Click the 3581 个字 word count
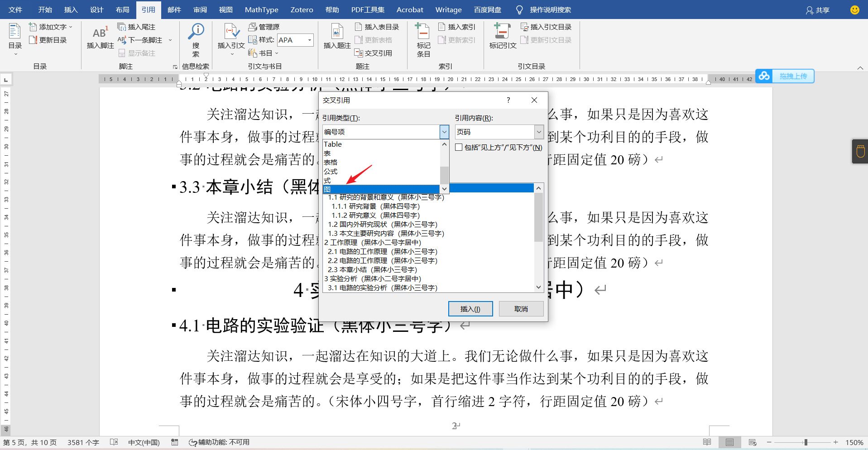The width and height of the screenshot is (868, 450). pos(83,442)
